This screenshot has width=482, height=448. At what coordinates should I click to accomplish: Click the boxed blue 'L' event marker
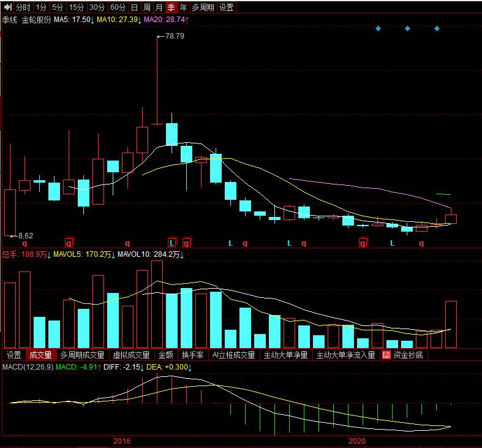pos(172,243)
